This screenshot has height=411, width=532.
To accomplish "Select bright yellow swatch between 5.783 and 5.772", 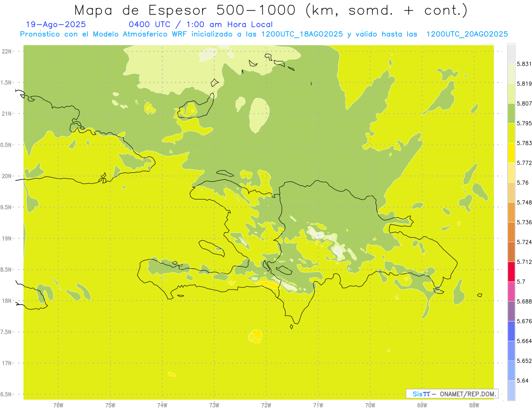I will [511, 153].
